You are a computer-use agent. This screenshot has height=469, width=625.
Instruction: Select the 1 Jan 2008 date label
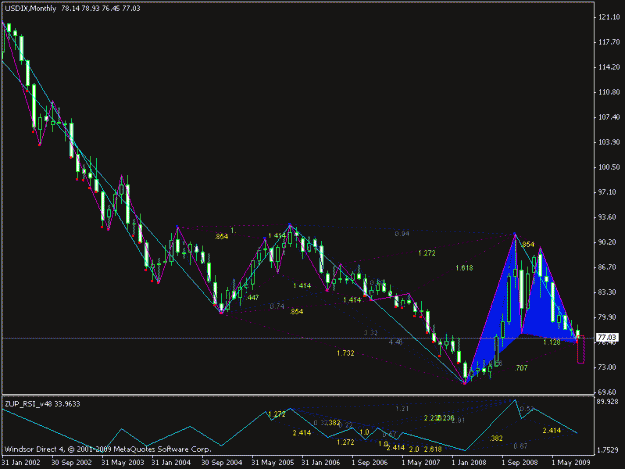(x=469, y=463)
